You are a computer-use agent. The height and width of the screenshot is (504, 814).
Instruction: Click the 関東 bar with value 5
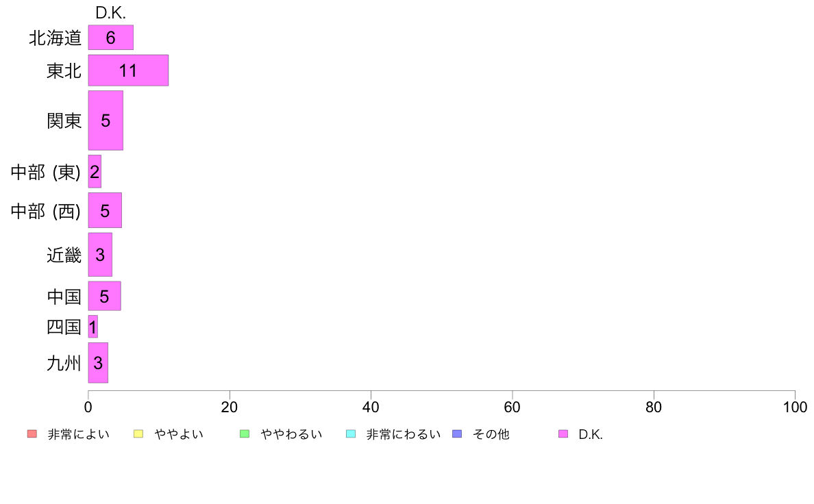106,121
